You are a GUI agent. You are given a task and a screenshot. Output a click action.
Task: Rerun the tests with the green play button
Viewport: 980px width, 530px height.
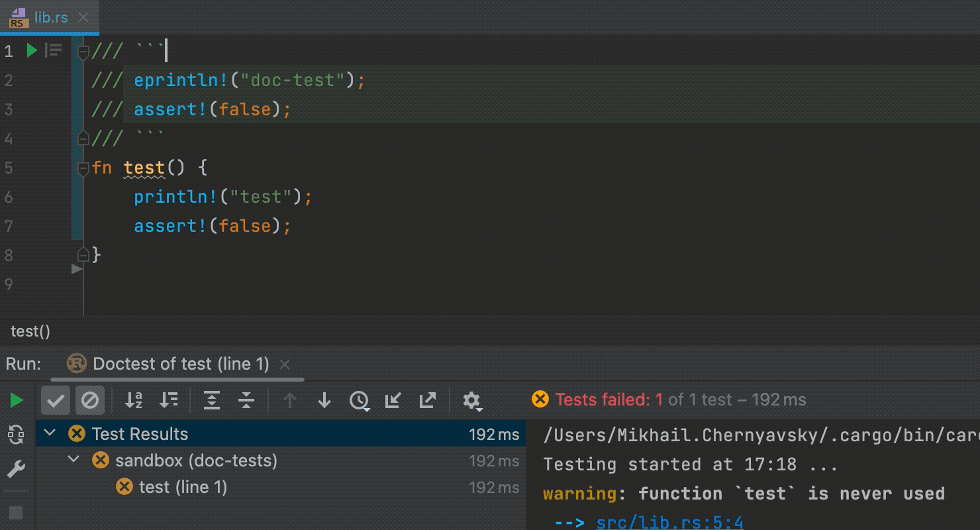point(17,400)
